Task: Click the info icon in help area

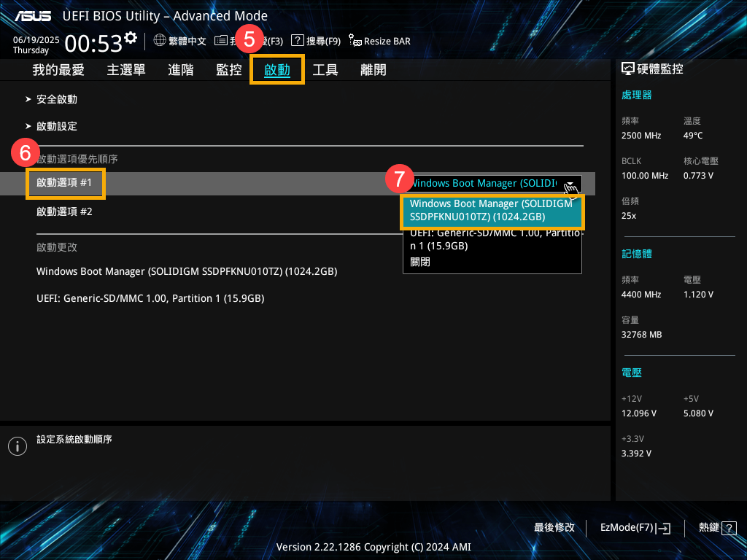Action: click(18, 446)
